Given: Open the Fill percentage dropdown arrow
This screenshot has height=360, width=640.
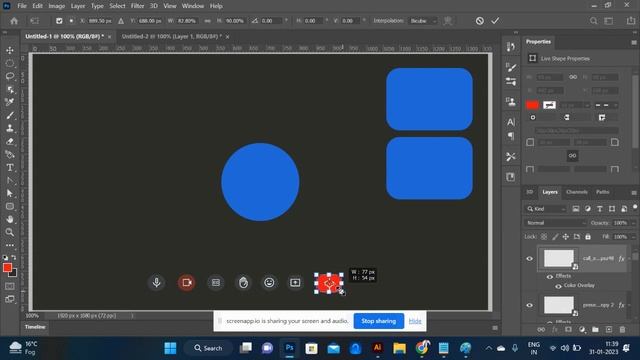Looking at the screenshot, I should pyautogui.click(x=633, y=237).
